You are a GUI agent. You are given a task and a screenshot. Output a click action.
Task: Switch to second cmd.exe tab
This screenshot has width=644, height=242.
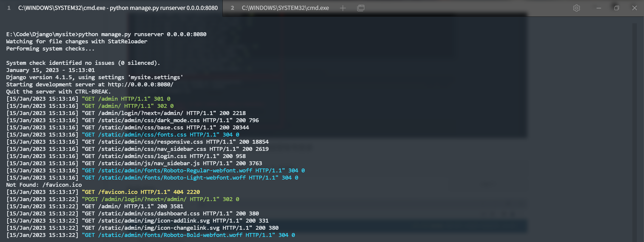pos(285,8)
